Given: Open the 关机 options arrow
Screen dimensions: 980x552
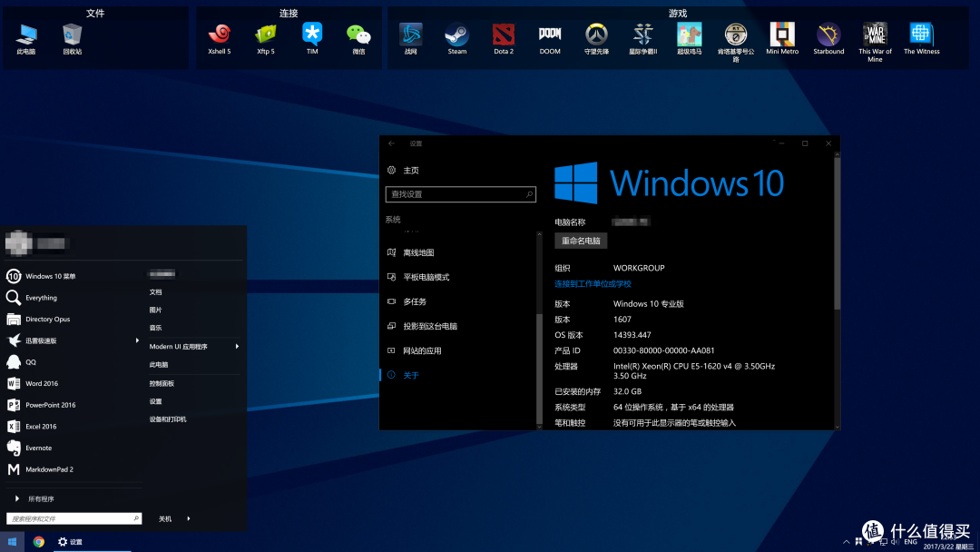Looking at the screenshot, I should click(189, 519).
